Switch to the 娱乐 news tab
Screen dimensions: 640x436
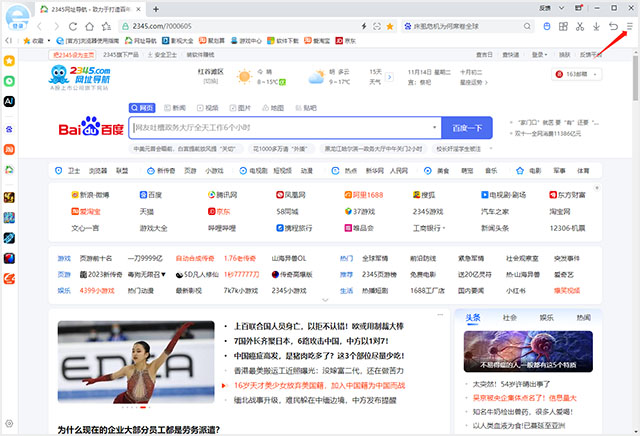(547, 318)
